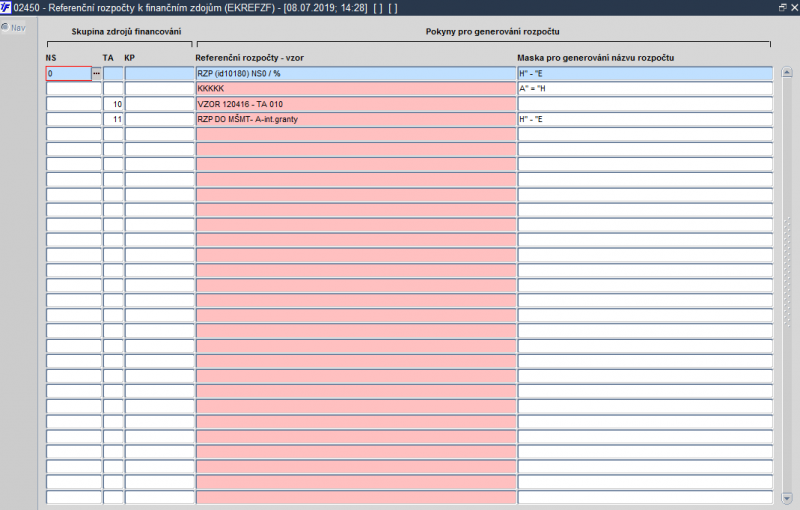800x510 pixels.
Task: Click NS field in the KKKKK row
Action: pyautogui.click(x=74, y=89)
